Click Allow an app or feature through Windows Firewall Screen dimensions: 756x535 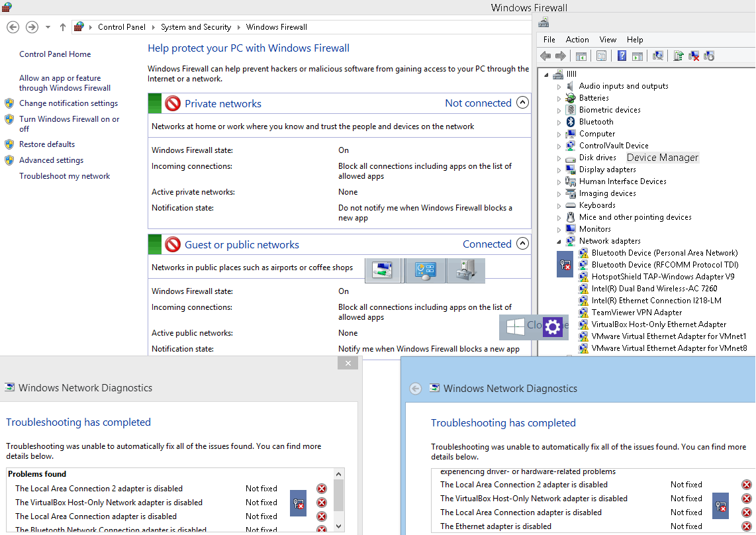(65, 83)
